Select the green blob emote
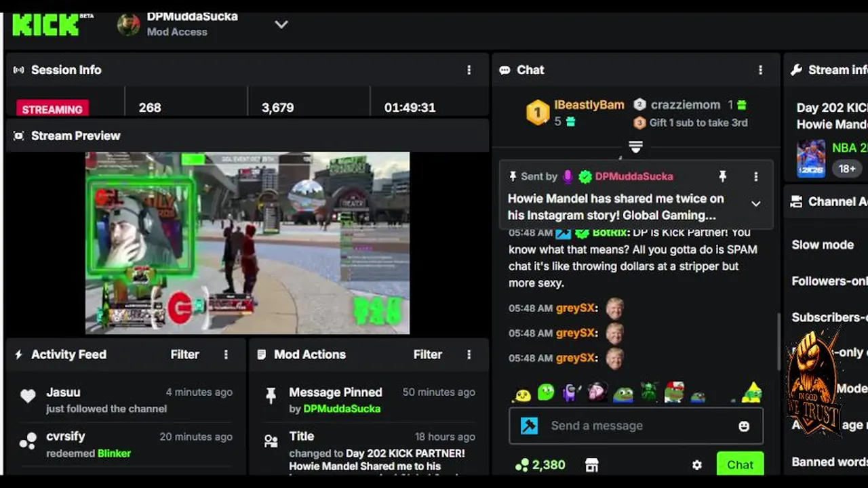The width and height of the screenshot is (868, 488). click(x=546, y=392)
